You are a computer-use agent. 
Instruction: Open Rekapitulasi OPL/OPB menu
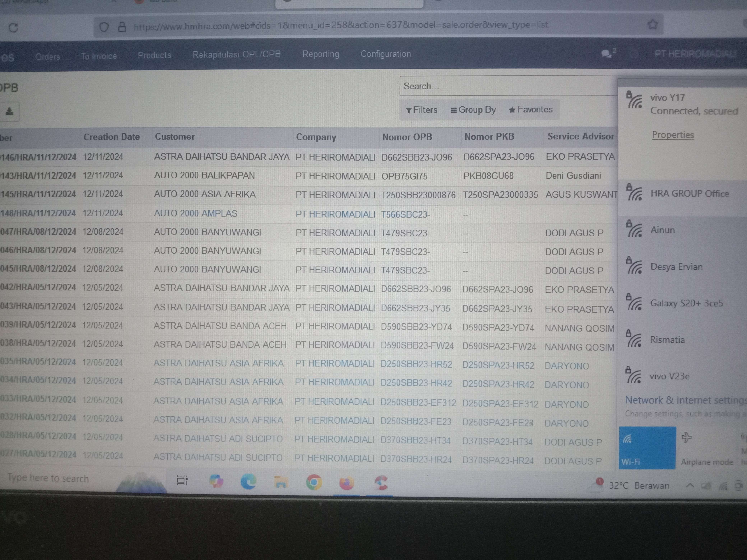[x=236, y=54]
